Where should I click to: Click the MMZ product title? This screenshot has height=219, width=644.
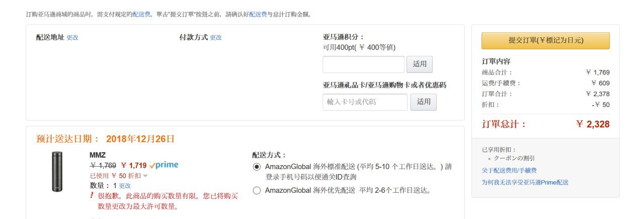98,155
